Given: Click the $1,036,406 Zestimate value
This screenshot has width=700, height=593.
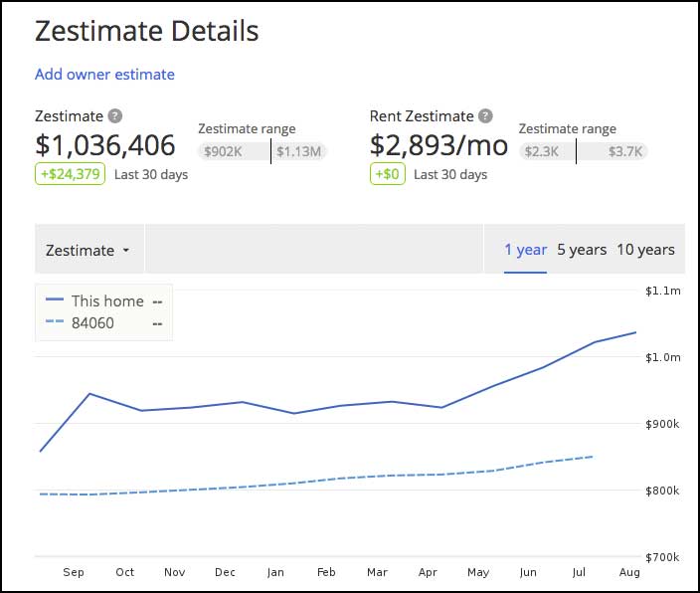Looking at the screenshot, I should click(105, 145).
